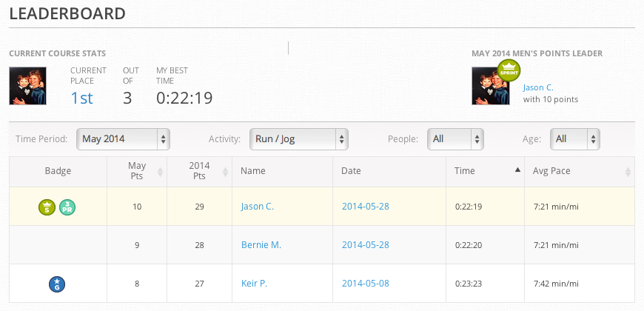Viewport: 644px width, 311px height.
Task: Click the Time column sort arrow
Action: pyautogui.click(x=517, y=170)
